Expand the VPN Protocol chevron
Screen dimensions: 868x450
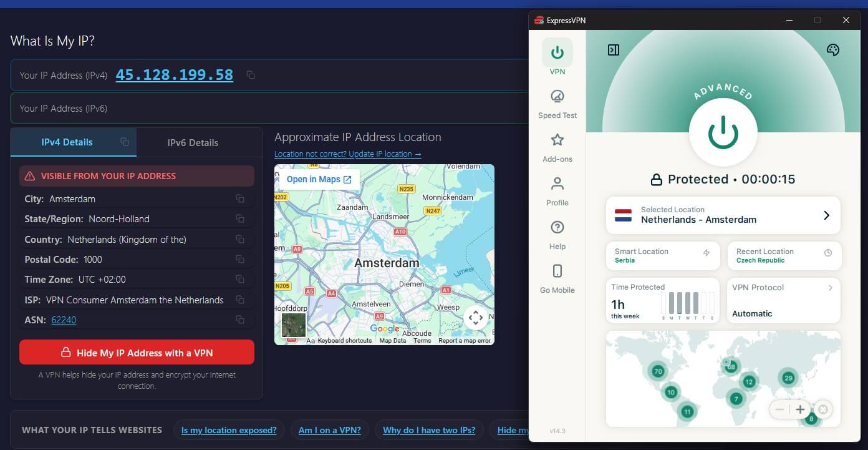click(831, 288)
